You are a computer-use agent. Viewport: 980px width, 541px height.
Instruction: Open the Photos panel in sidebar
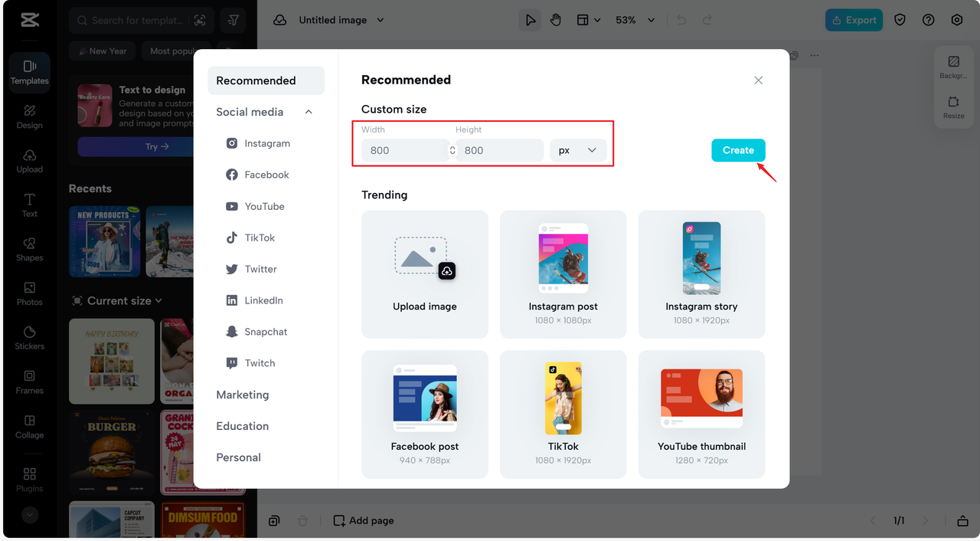point(29,293)
